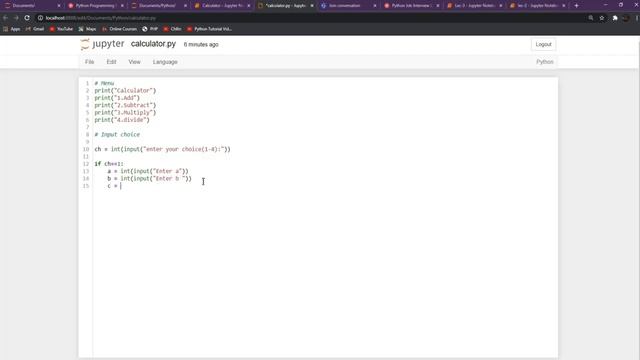640x360 pixels.
Task: Click the Jupyter logo
Action: pyautogui.click(x=102, y=44)
